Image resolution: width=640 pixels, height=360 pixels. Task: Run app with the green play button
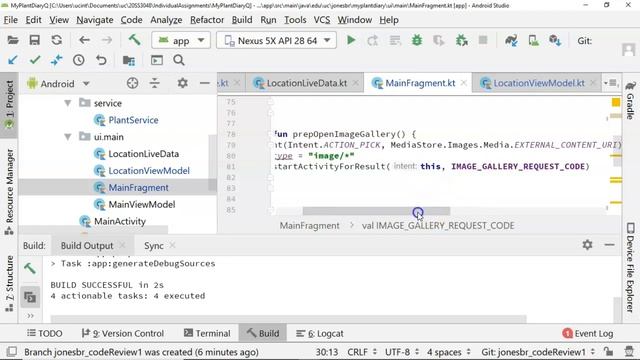[x=351, y=40]
